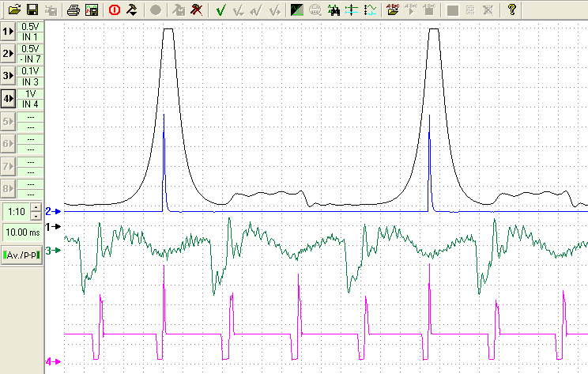Save the recording with the floppy disk icon
Screen dimensions: 588x374
pos(32,9)
